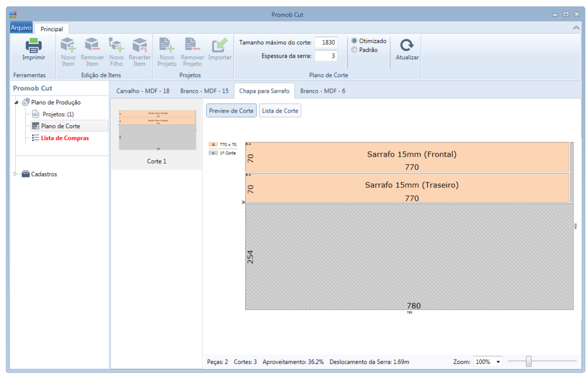Click the gray leftover area labeled 254

coord(409,257)
